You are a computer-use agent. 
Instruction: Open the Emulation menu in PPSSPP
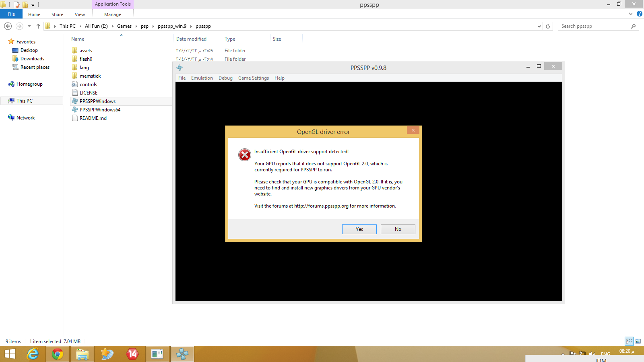[202, 78]
